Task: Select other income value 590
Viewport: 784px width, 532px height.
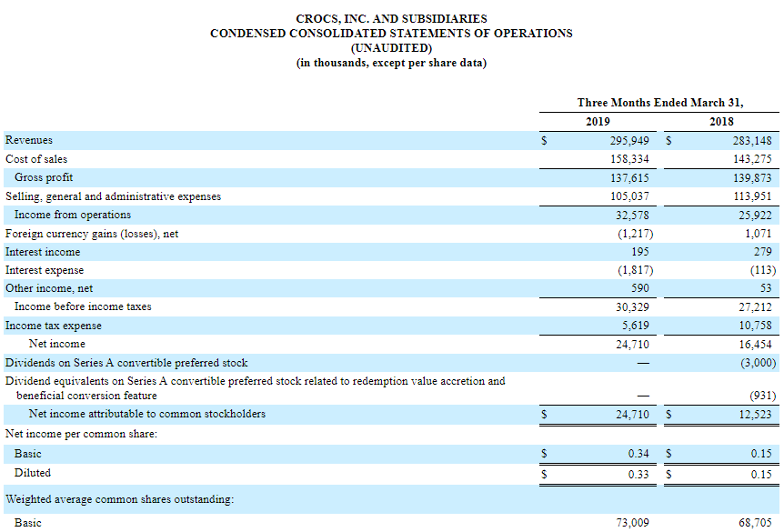Action: click(x=639, y=288)
